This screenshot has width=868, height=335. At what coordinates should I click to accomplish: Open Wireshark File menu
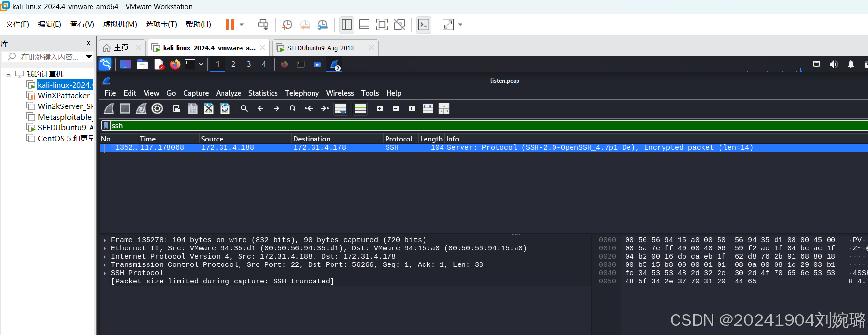[x=110, y=93]
